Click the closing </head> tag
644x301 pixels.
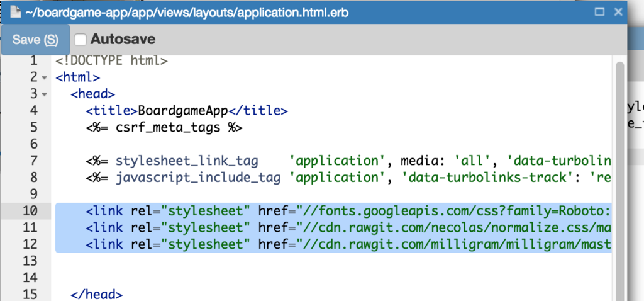pos(96,295)
